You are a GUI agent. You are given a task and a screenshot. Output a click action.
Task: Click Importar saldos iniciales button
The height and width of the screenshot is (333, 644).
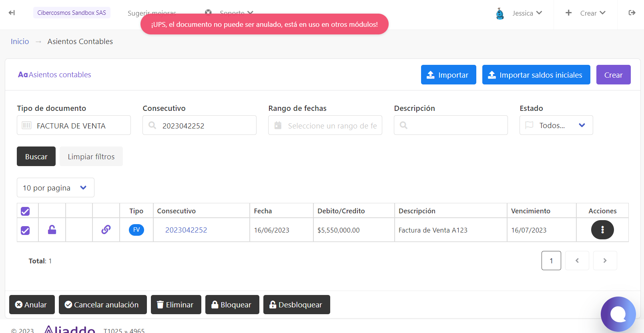[x=536, y=75]
